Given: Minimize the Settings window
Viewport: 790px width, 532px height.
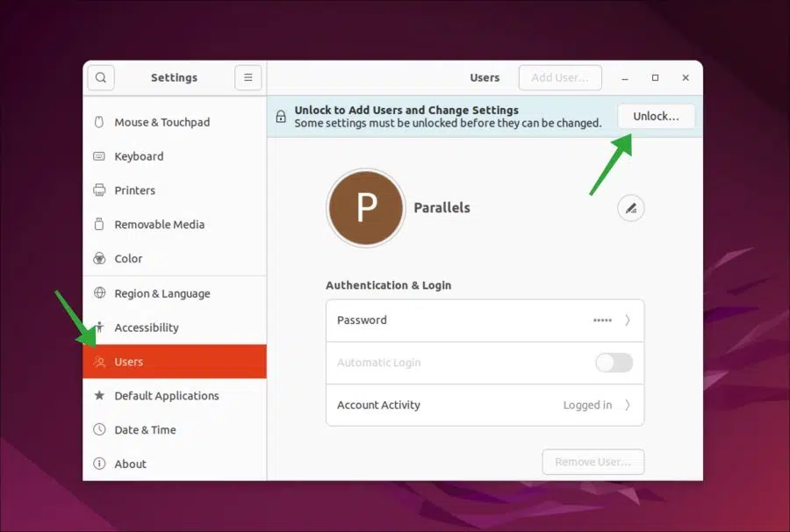Looking at the screenshot, I should [625, 77].
